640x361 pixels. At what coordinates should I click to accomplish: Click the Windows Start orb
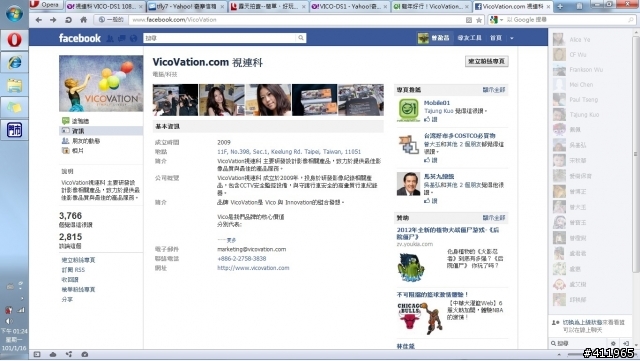[x=14, y=13]
